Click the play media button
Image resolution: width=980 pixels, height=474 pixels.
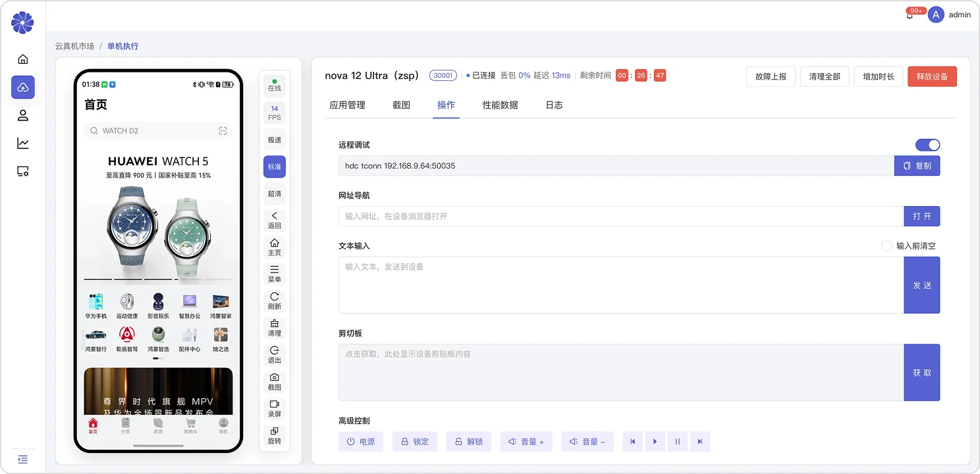pyautogui.click(x=655, y=442)
